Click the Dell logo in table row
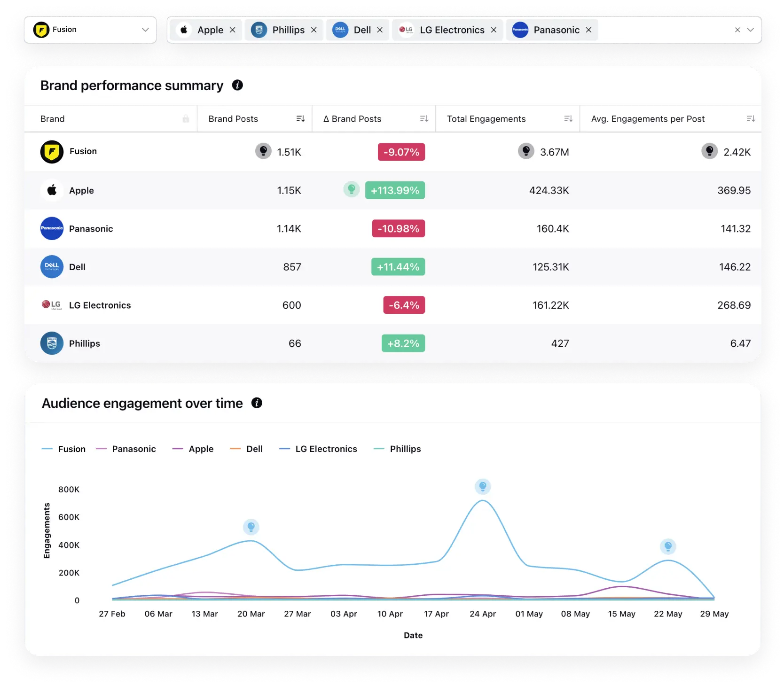Image resolution: width=784 pixels, height=685 pixels. point(52,267)
